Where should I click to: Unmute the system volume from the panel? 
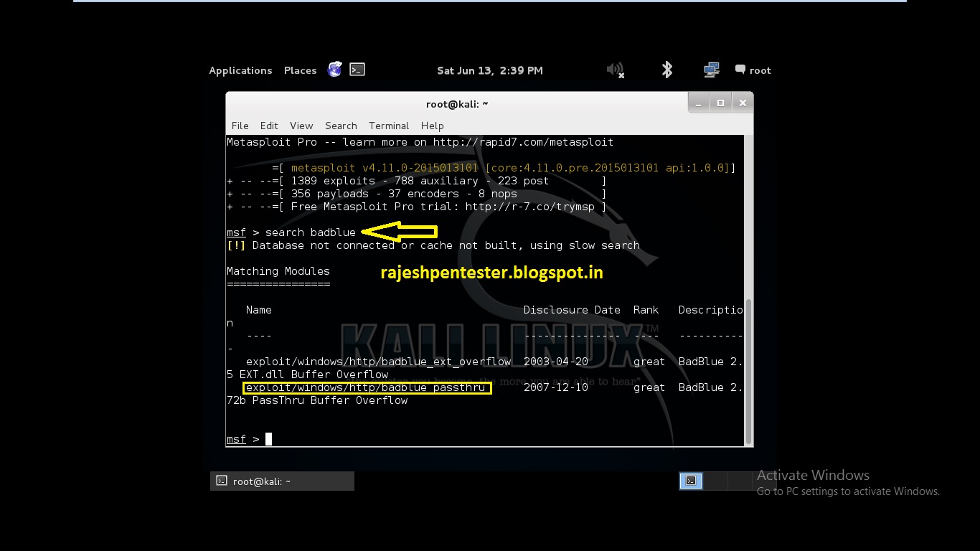pos(613,70)
